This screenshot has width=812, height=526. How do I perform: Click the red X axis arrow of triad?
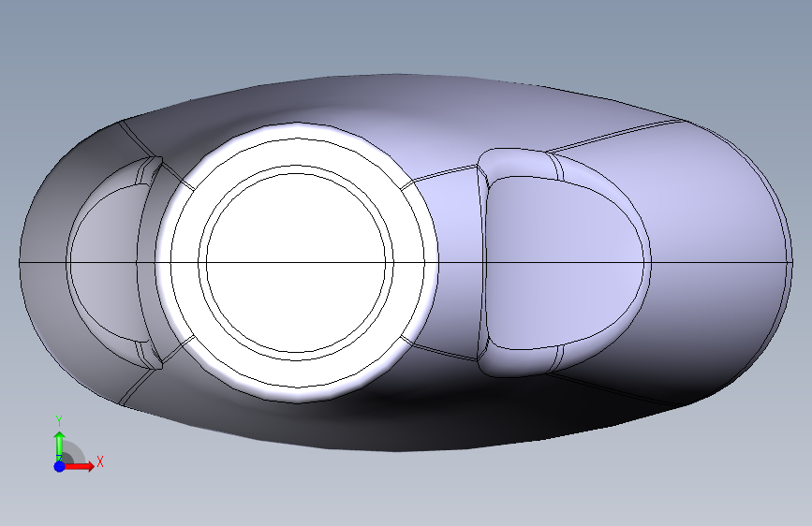(79, 466)
